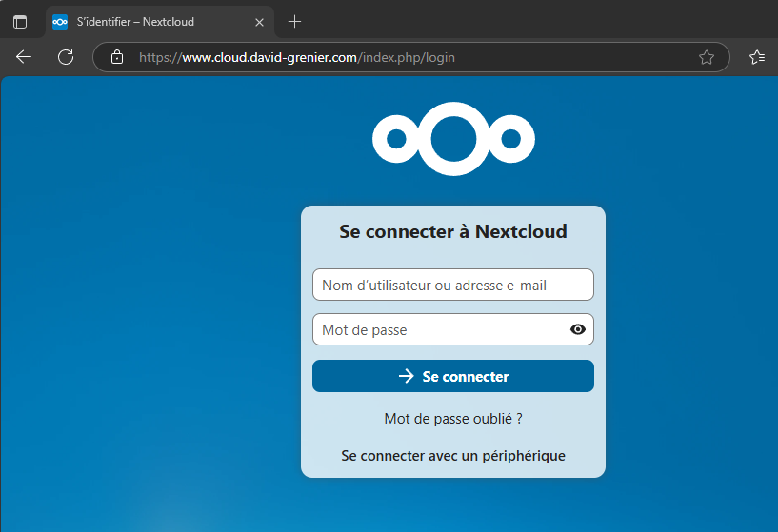The height and width of the screenshot is (532, 778).
Task: Bookmark this page with the star icon
Action: (x=707, y=57)
